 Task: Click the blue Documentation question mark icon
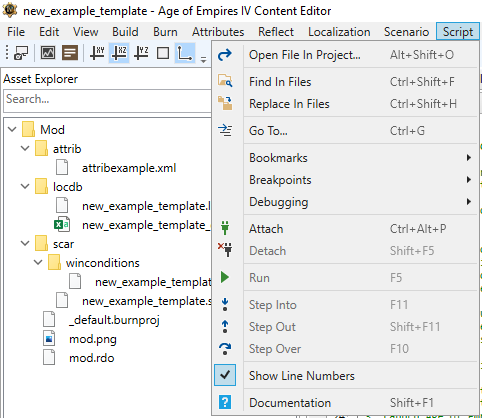click(225, 402)
